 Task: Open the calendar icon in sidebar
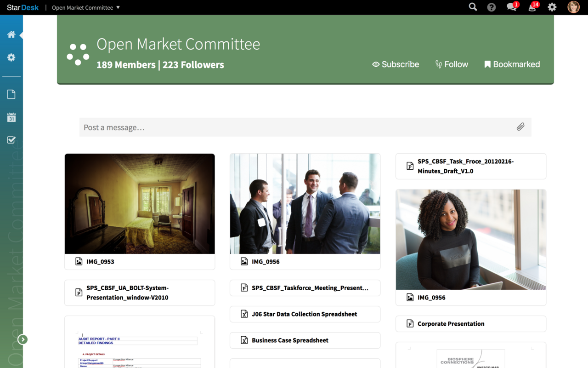(11, 117)
